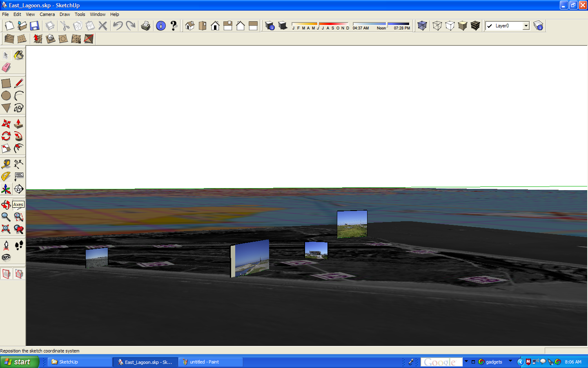Switch to Shaded display mode
The image size is (588, 368).
coord(463,26)
